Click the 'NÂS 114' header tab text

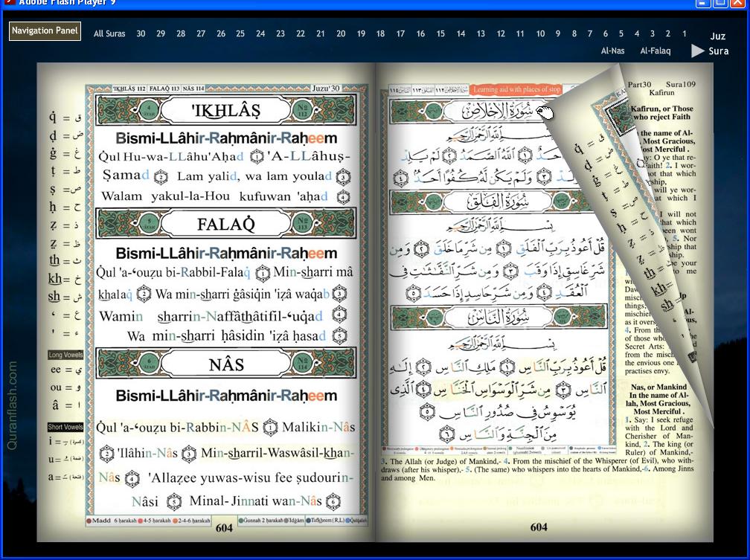(x=193, y=88)
